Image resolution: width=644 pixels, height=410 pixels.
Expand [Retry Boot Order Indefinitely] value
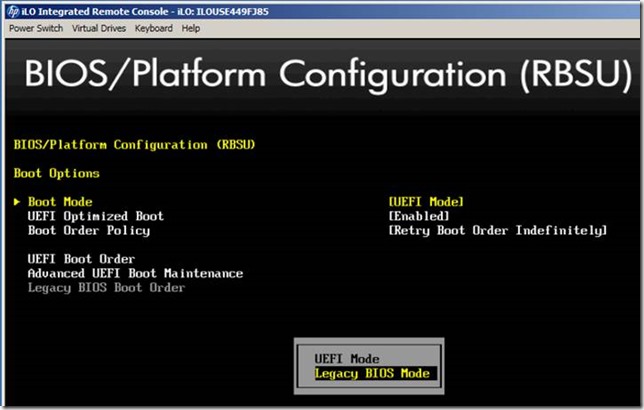(497, 230)
